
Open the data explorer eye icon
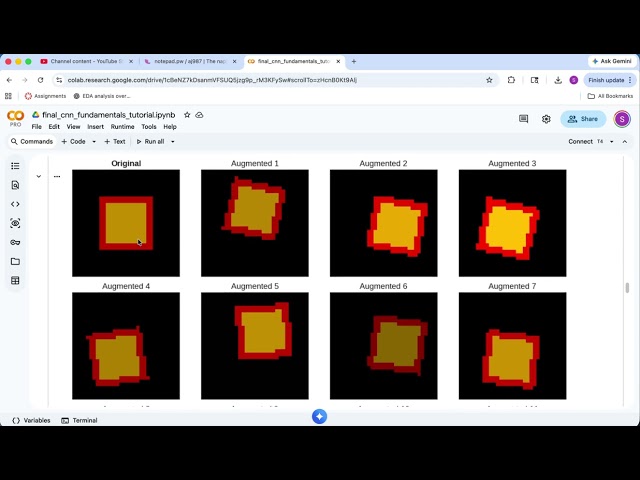click(x=15, y=223)
